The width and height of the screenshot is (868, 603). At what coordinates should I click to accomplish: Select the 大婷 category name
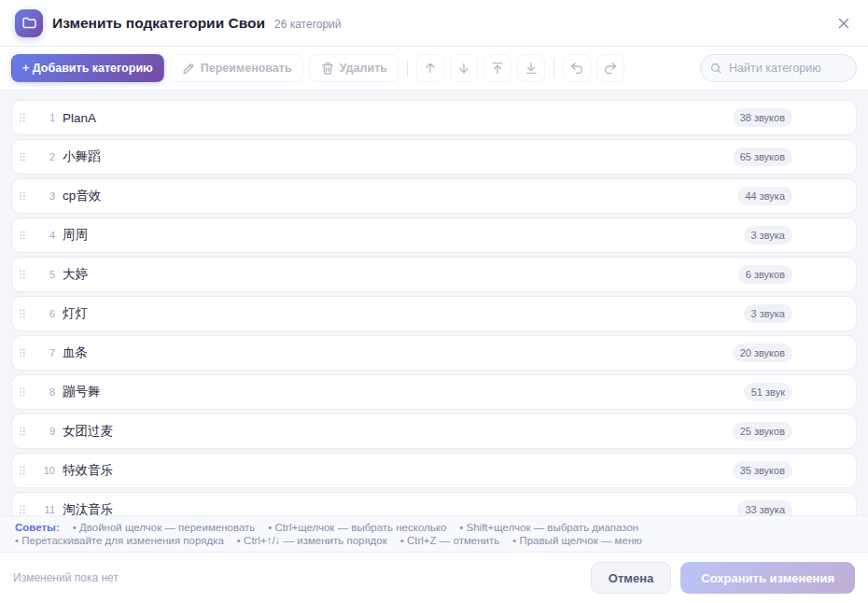[75, 274]
